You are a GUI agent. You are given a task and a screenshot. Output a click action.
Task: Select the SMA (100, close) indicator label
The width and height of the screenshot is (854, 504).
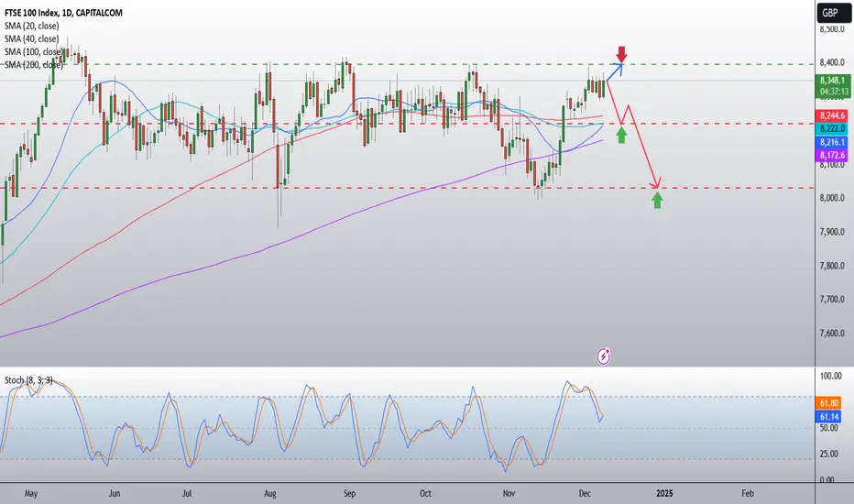[33, 51]
